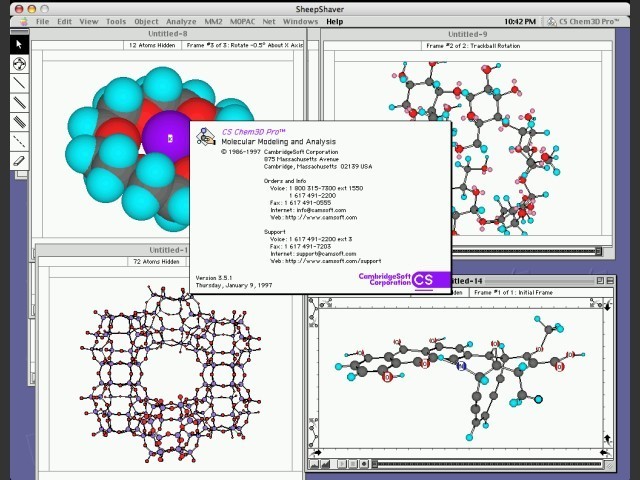Click the Record button in Untitled-14 movie controls
640x480 pixels.
[364, 464]
